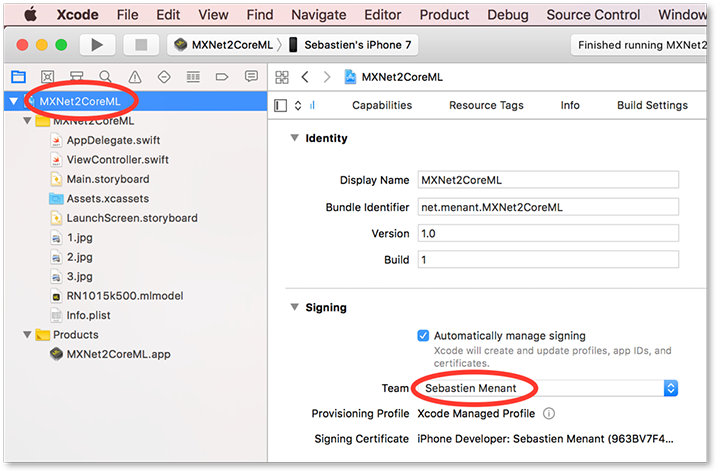Viewport: 716px width, 471px height.
Task: Open the target selector stepper
Action: pyautogui.click(x=298, y=106)
